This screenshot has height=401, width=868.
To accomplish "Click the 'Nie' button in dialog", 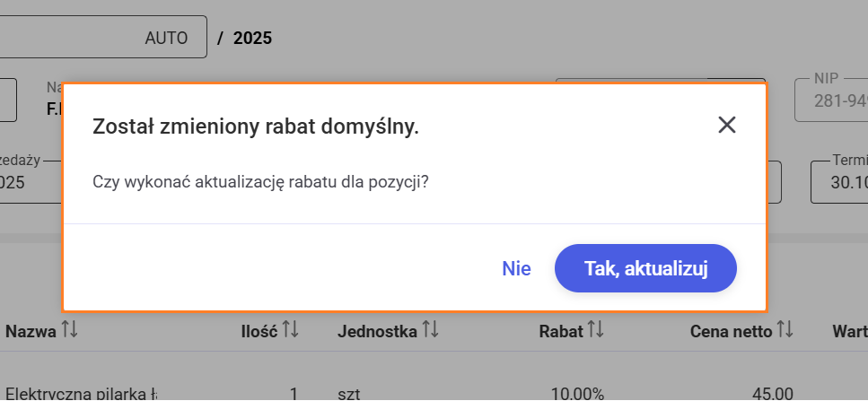I will click(516, 268).
